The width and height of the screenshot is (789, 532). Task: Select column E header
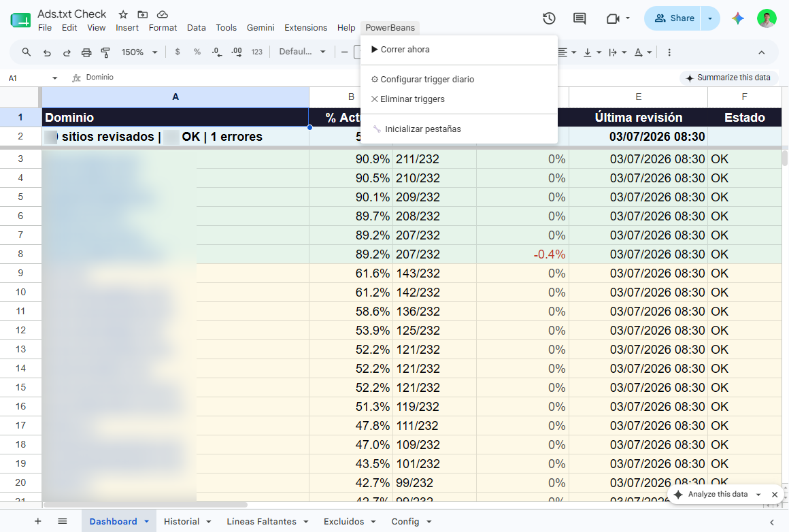(x=638, y=97)
